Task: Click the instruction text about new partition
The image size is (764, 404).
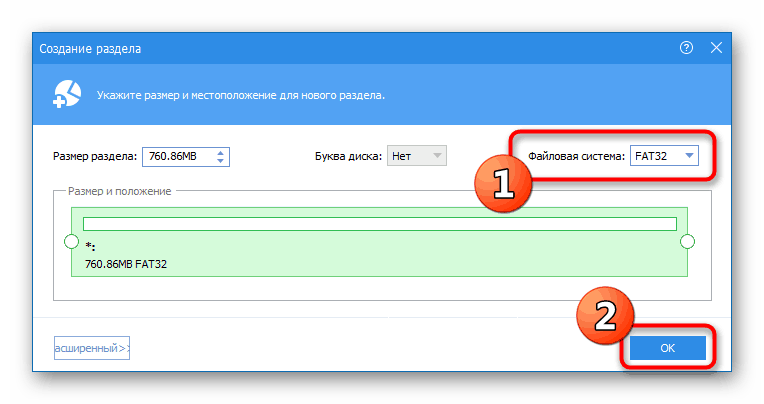Action: (x=241, y=96)
